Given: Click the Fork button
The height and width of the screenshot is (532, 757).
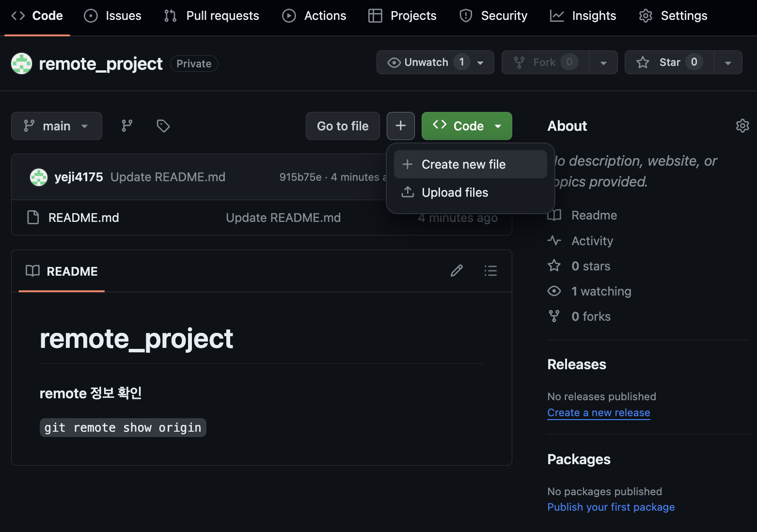Looking at the screenshot, I should click(545, 62).
